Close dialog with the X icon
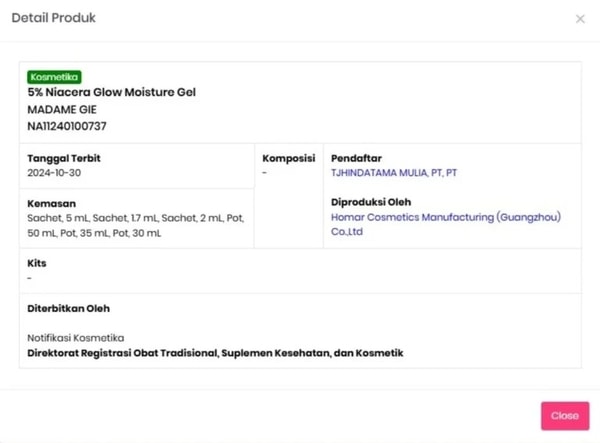 [580, 19]
